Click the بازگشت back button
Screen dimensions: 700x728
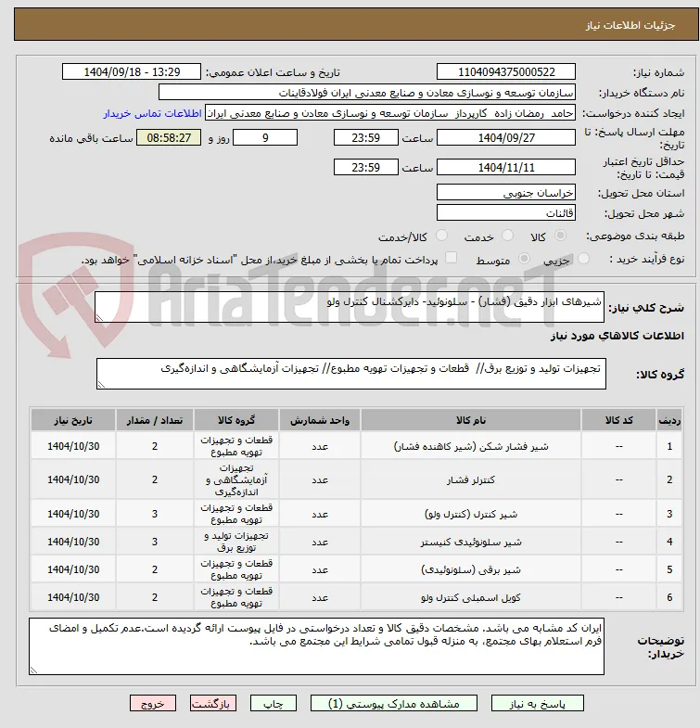click(213, 703)
